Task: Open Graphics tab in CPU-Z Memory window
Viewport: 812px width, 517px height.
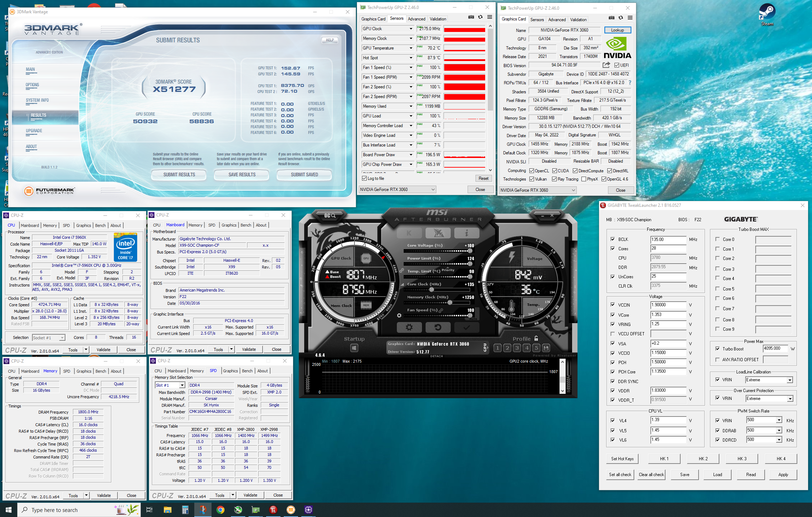Action: (84, 371)
